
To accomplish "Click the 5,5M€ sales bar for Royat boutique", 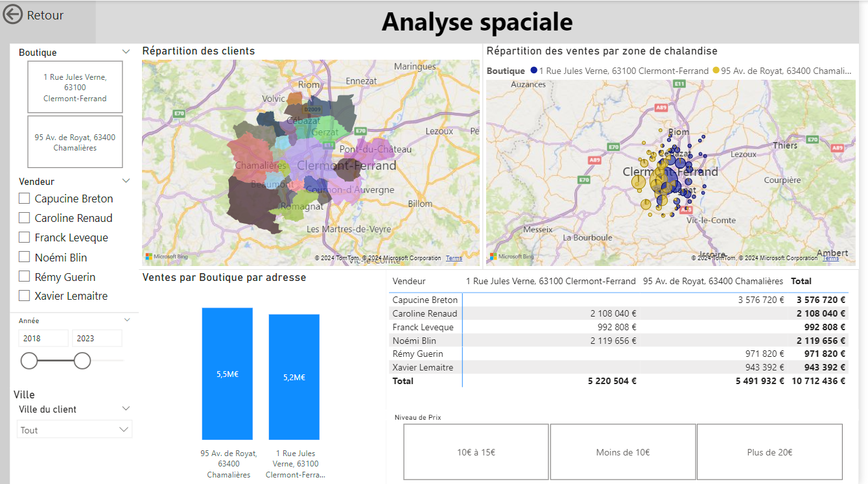I will click(x=228, y=374).
